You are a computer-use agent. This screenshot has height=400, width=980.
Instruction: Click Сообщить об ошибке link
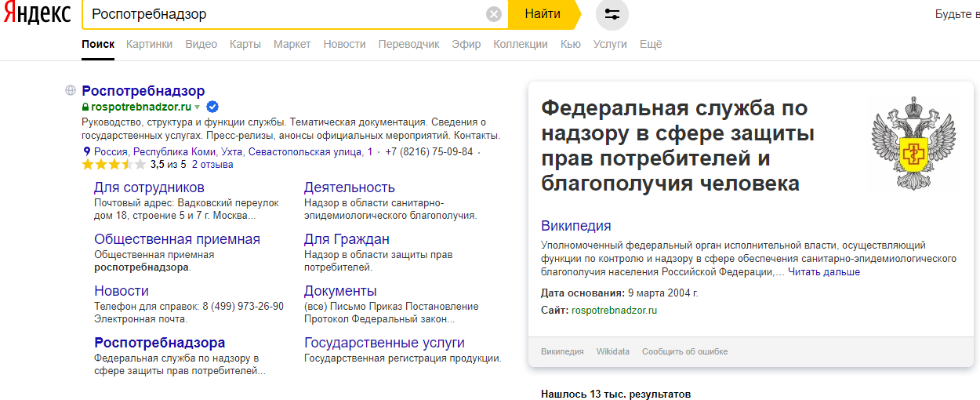(x=685, y=352)
